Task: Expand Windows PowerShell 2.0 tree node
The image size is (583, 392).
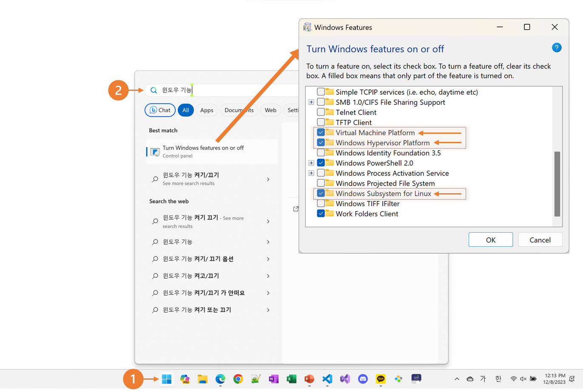Action: pyautogui.click(x=311, y=163)
